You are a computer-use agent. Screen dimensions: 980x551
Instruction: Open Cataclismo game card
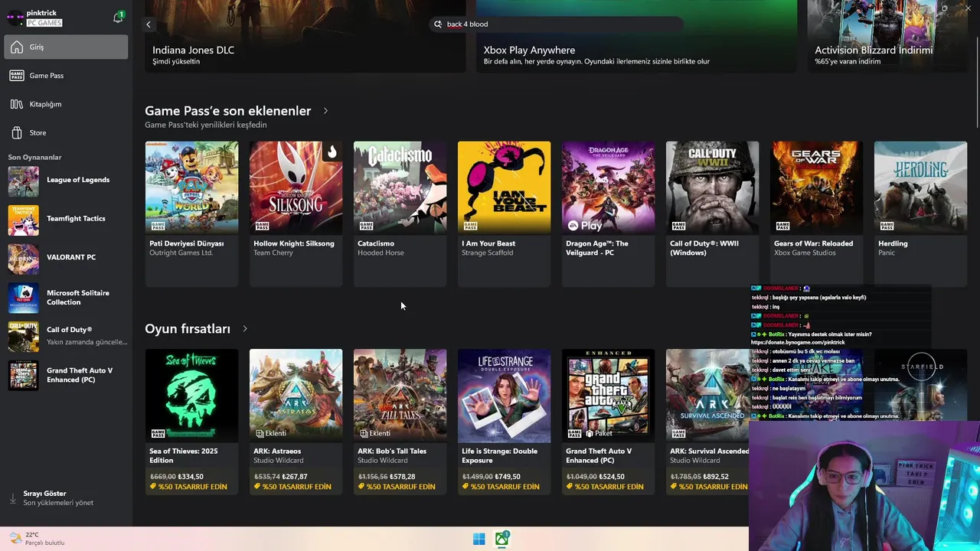point(400,214)
